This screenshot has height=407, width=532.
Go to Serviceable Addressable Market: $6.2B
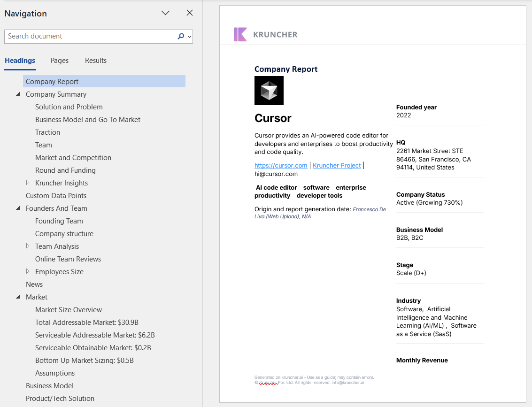coord(95,335)
